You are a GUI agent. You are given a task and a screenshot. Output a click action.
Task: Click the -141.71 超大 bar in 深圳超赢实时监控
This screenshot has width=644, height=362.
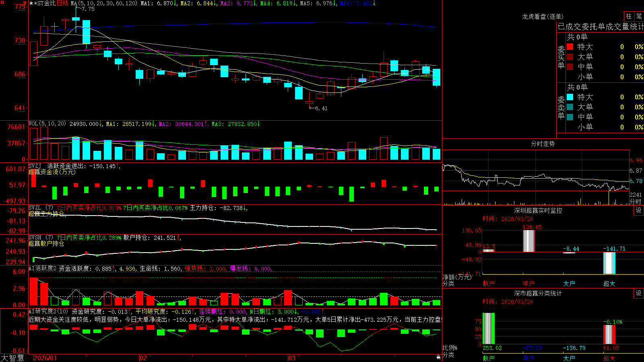(x=609, y=263)
